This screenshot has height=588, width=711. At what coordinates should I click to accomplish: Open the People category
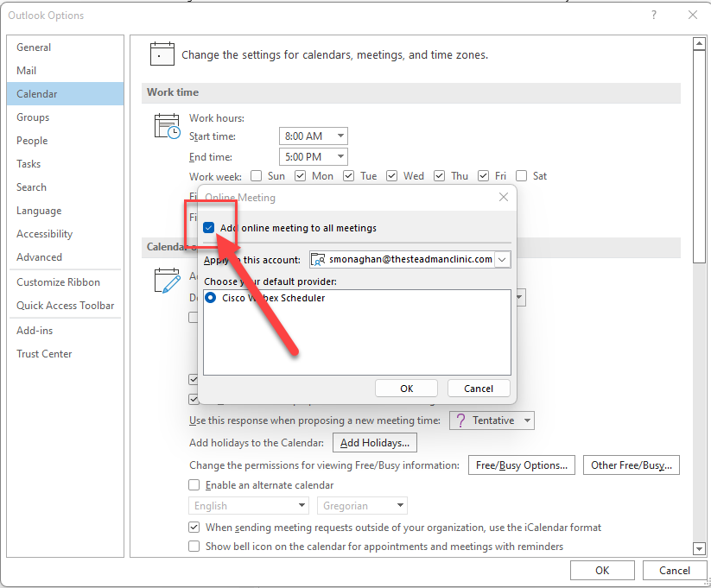click(x=66, y=141)
